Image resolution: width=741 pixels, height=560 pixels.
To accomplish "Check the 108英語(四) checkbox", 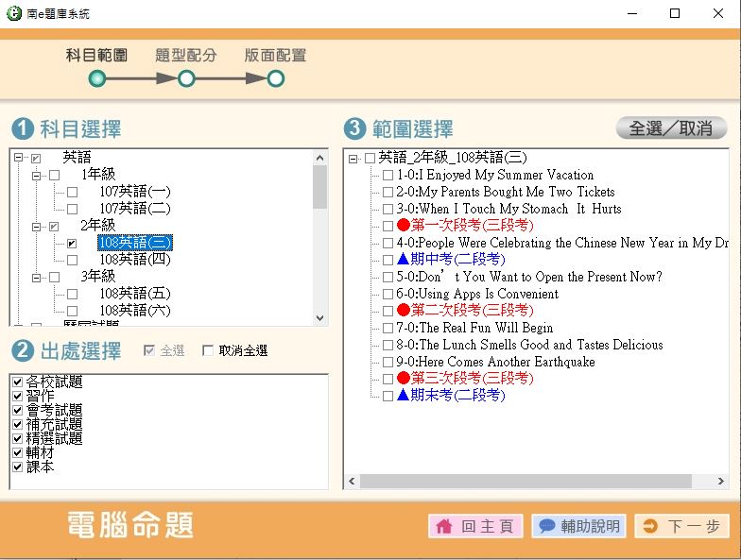I will click(72, 260).
